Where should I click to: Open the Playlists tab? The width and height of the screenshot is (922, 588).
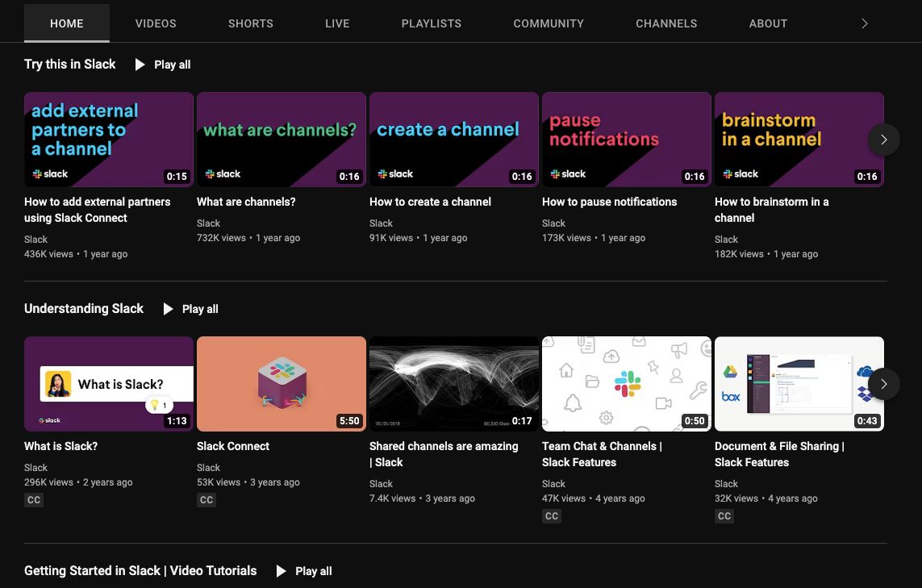(432, 23)
